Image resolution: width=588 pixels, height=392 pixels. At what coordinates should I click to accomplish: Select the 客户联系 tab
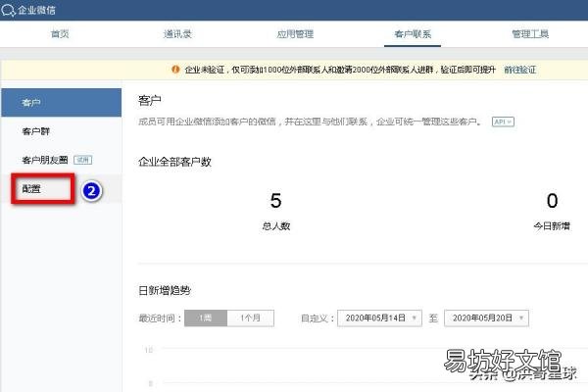[413, 34]
